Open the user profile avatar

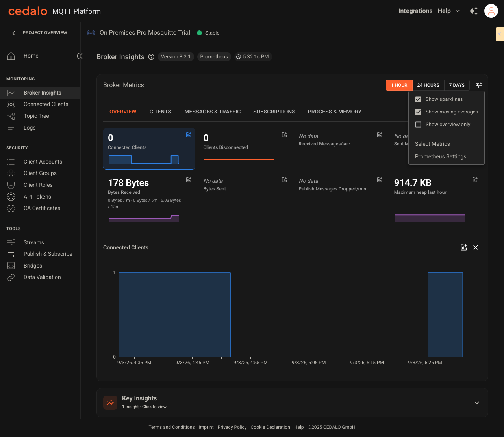491,11
